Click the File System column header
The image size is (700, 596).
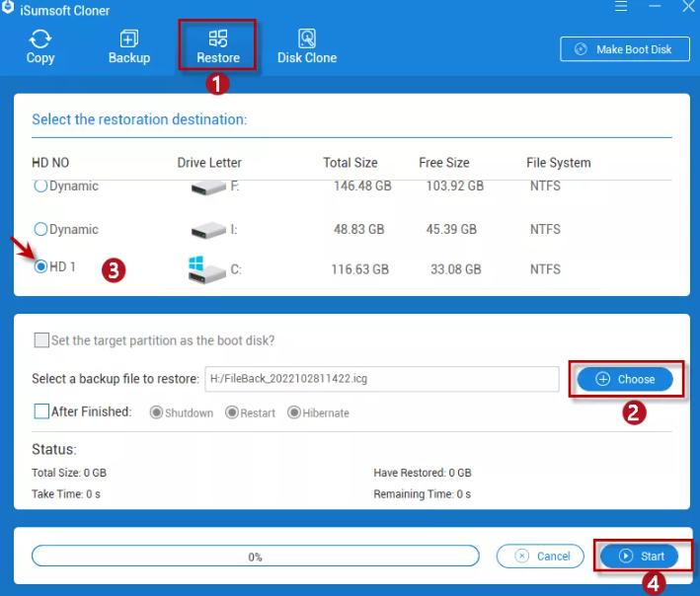(559, 163)
